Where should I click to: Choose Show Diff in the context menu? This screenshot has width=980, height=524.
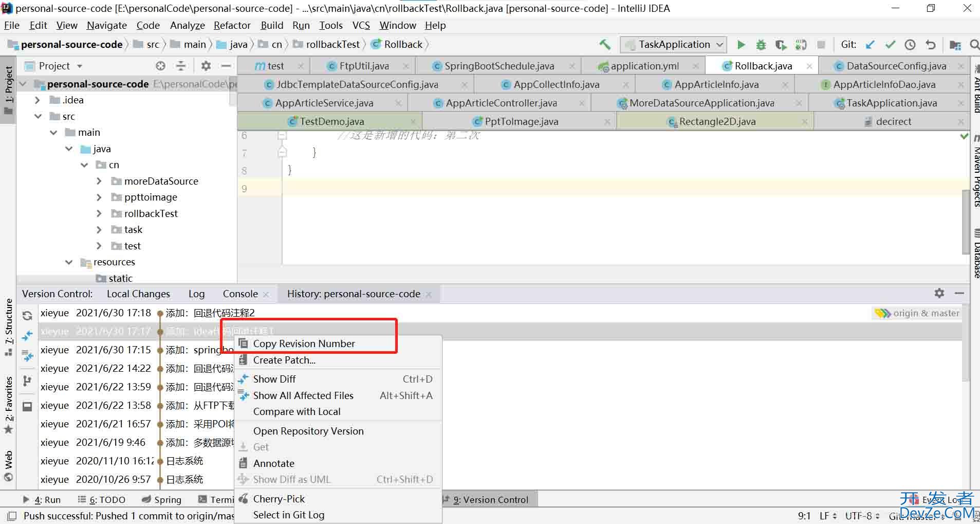338,379
